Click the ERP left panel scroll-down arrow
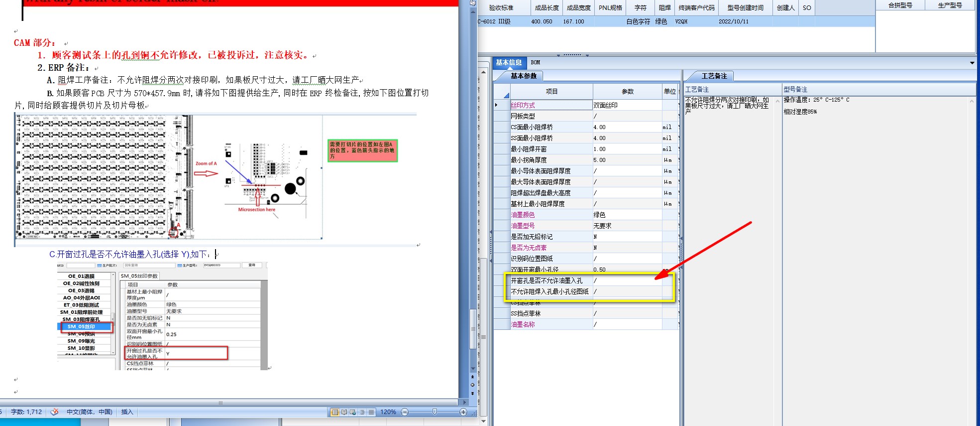Viewport: 980px width, 426px height. [483, 421]
